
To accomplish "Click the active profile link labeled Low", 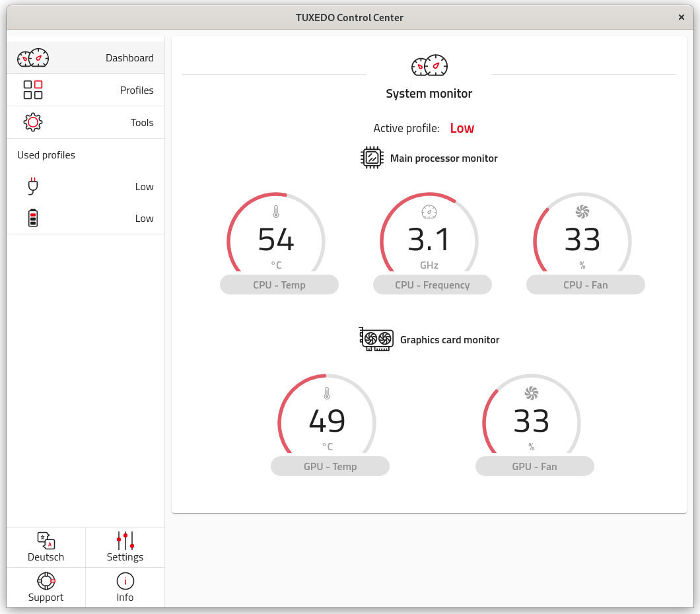I will [462, 127].
